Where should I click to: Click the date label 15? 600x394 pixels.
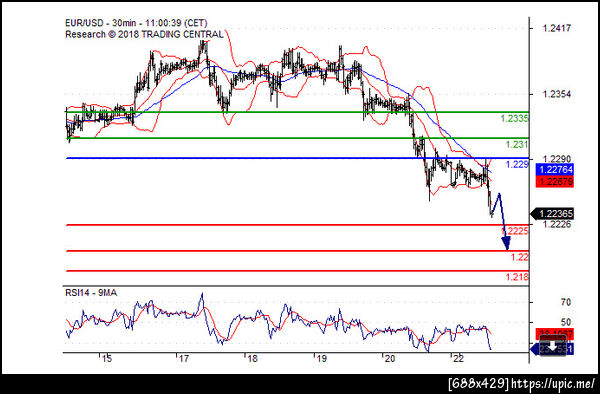click(107, 359)
